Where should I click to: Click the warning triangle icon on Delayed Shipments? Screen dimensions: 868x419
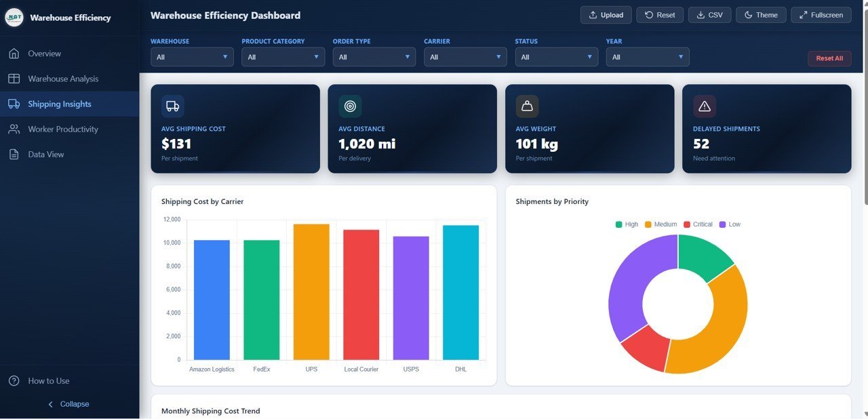click(x=705, y=106)
